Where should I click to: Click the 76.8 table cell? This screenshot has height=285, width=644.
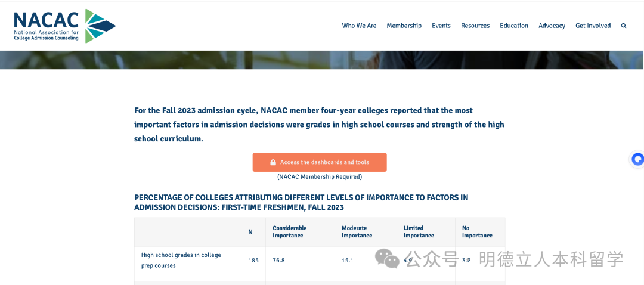(x=278, y=261)
